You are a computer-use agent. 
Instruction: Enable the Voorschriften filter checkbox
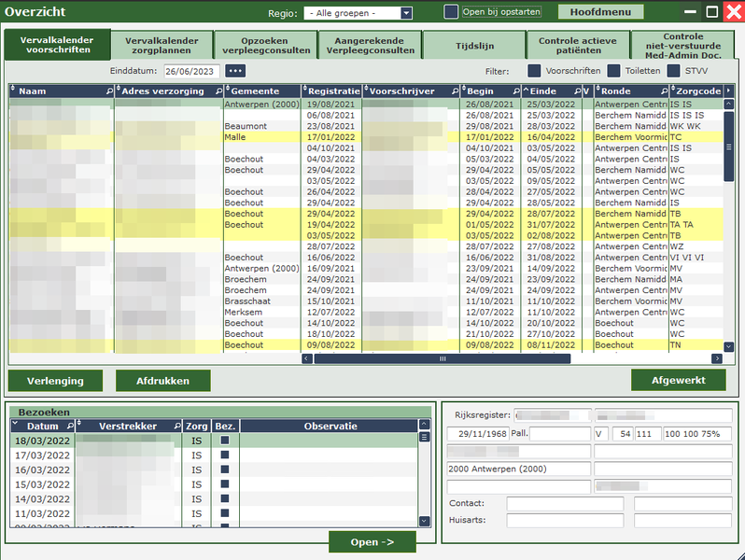534,71
